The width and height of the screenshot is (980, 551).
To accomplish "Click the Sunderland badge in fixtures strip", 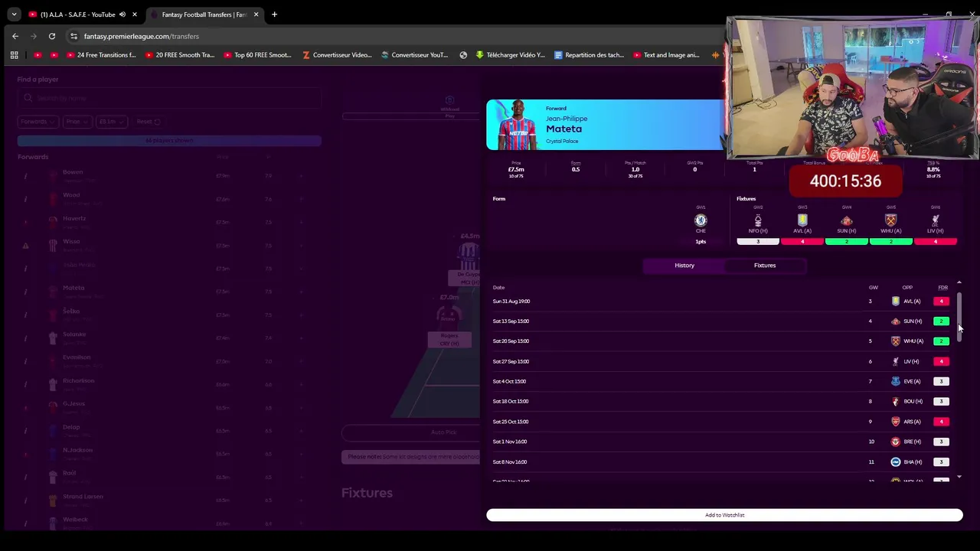I will click(x=847, y=220).
